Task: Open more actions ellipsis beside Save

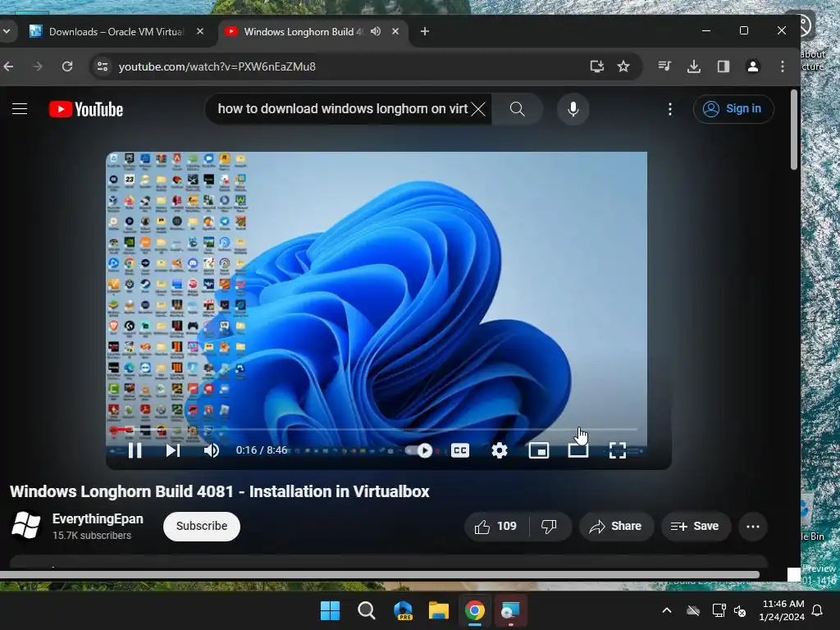Action: (x=753, y=526)
